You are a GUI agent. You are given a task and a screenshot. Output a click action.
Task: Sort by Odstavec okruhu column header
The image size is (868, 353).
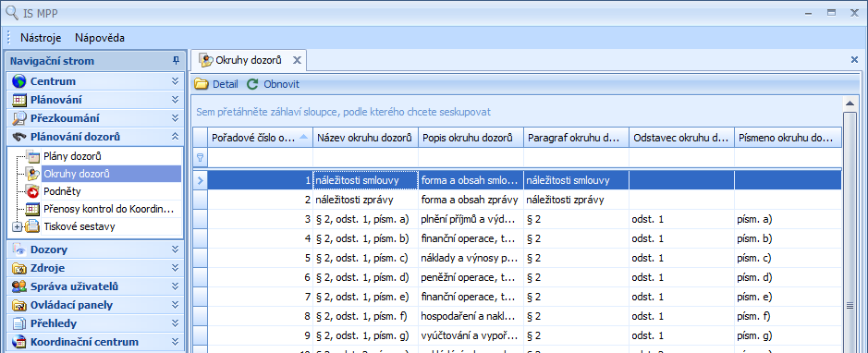681,138
